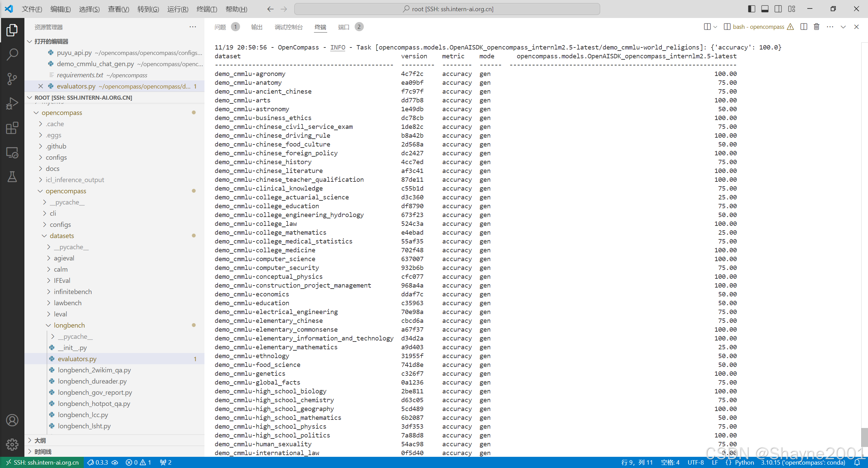This screenshot has width=868, height=468.
Task: Open the Extensions view
Action: [12, 128]
